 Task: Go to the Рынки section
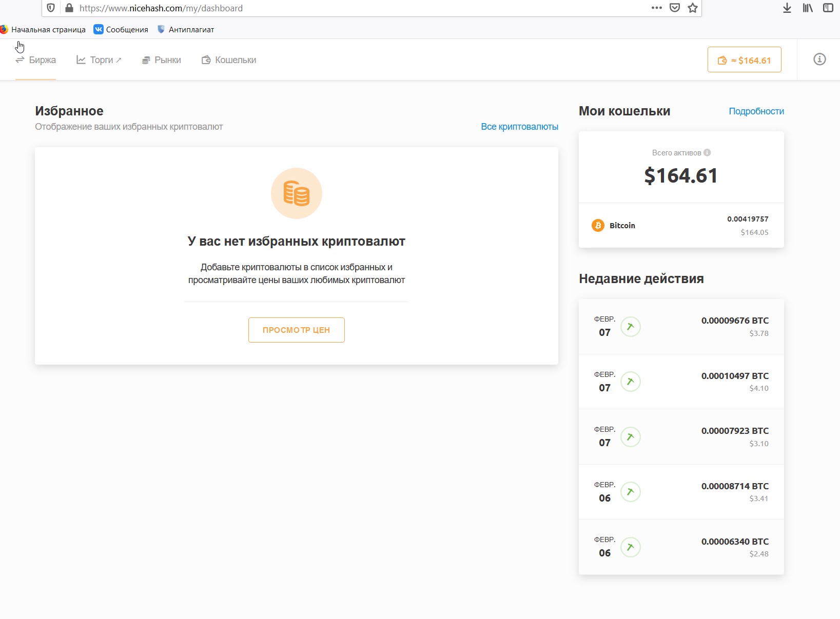162,60
